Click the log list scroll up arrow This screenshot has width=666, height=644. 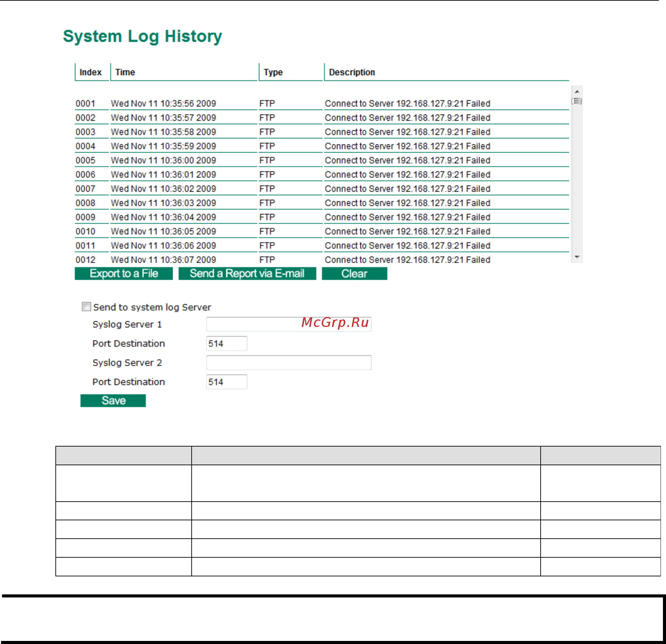pyautogui.click(x=577, y=92)
